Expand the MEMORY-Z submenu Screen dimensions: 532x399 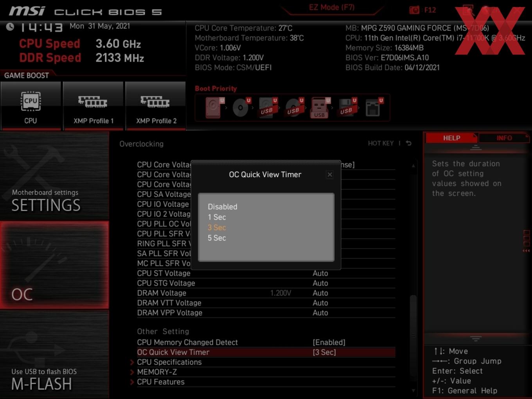pos(157,372)
